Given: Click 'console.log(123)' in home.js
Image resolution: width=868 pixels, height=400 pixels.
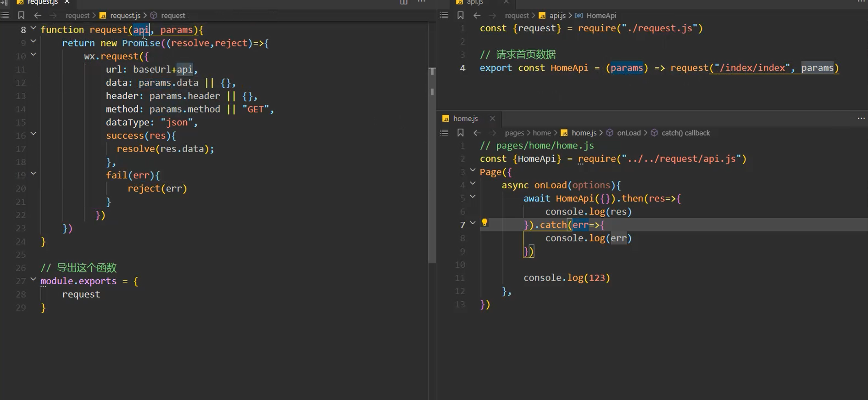Looking at the screenshot, I should coord(567,278).
